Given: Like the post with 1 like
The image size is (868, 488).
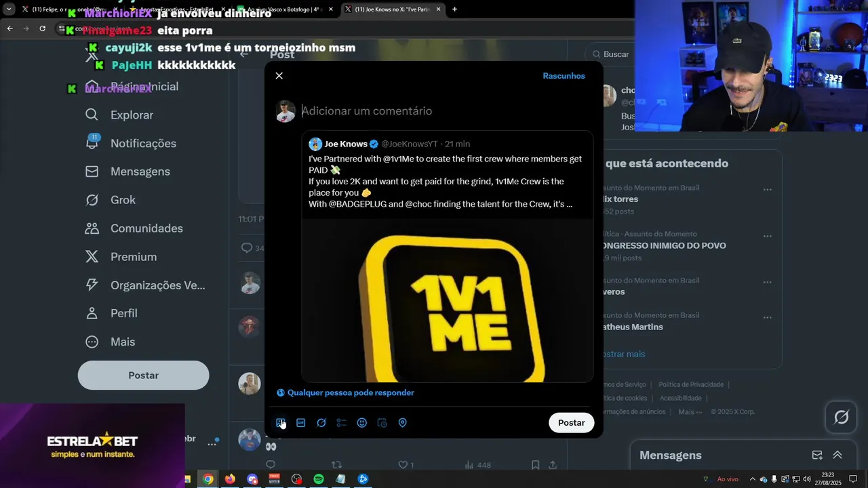Looking at the screenshot, I should click(x=406, y=465).
